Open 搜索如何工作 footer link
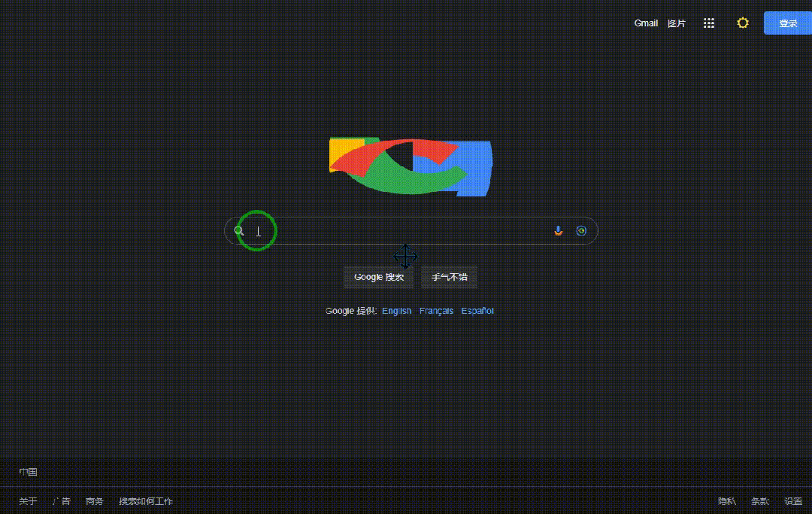The width and height of the screenshot is (812, 514). [x=146, y=501]
